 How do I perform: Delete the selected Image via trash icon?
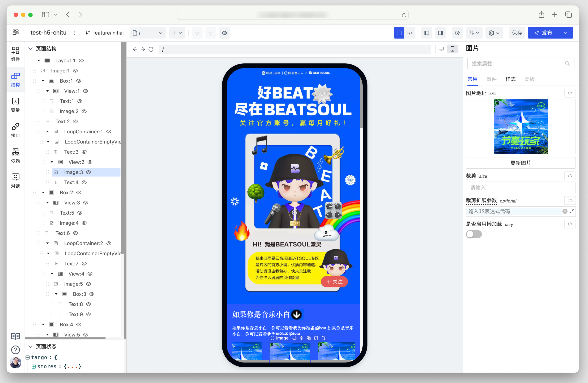pyautogui.click(x=323, y=338)
